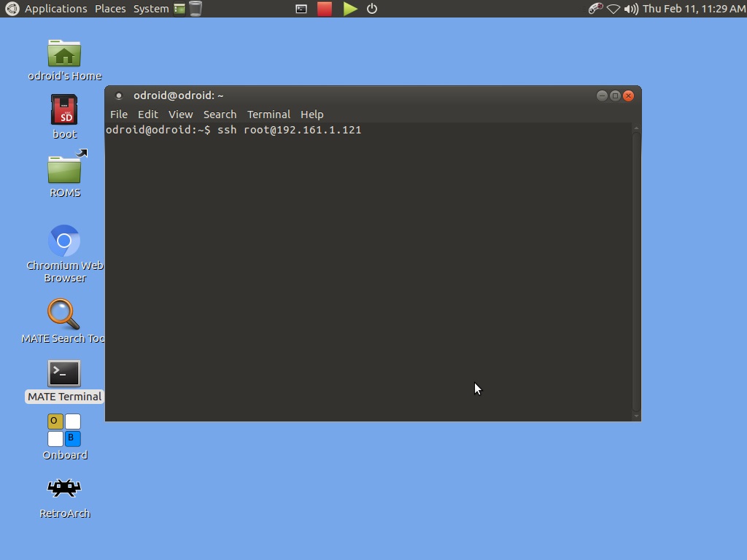The height and width of the screenshot is (560, 747).
Task: Click the terminal's vertical scrollbar
Action: (636, 270)
